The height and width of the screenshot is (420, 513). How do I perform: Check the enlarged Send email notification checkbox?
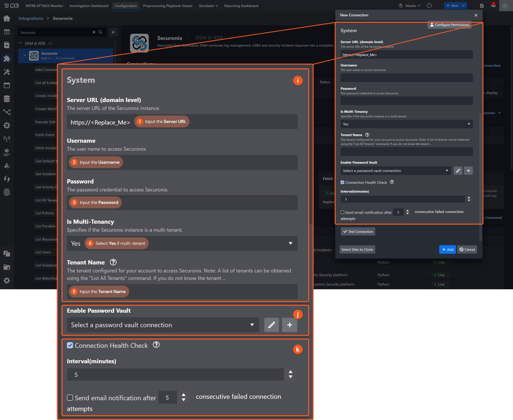[70, 398]
